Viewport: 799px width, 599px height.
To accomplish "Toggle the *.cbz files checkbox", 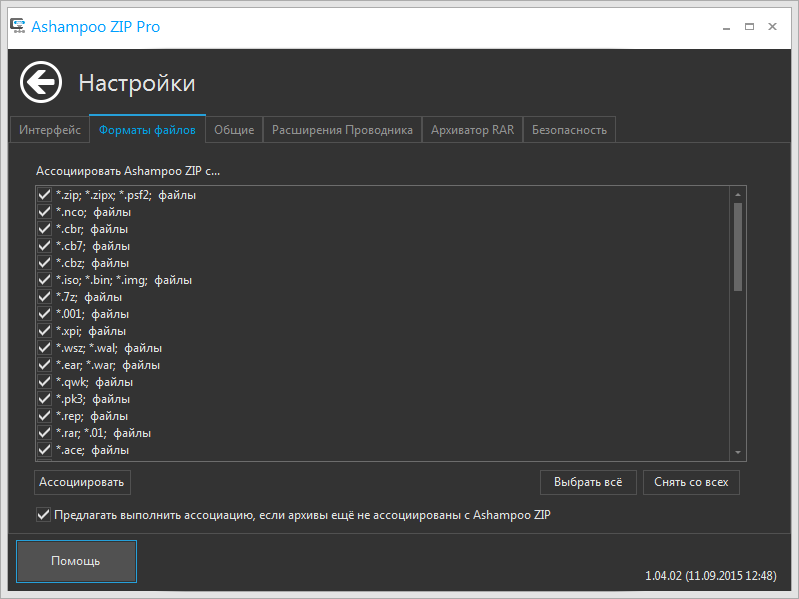I will point(44,263).
